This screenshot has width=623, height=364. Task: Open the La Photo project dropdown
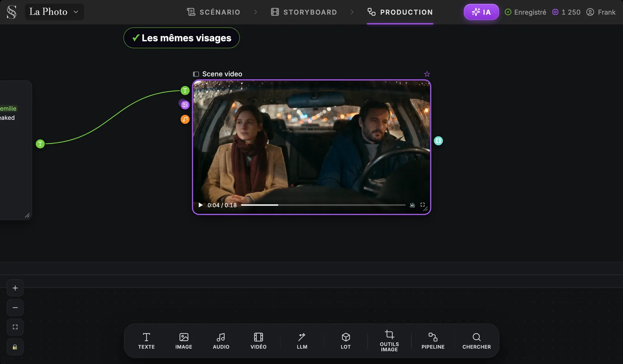[55, 12]
